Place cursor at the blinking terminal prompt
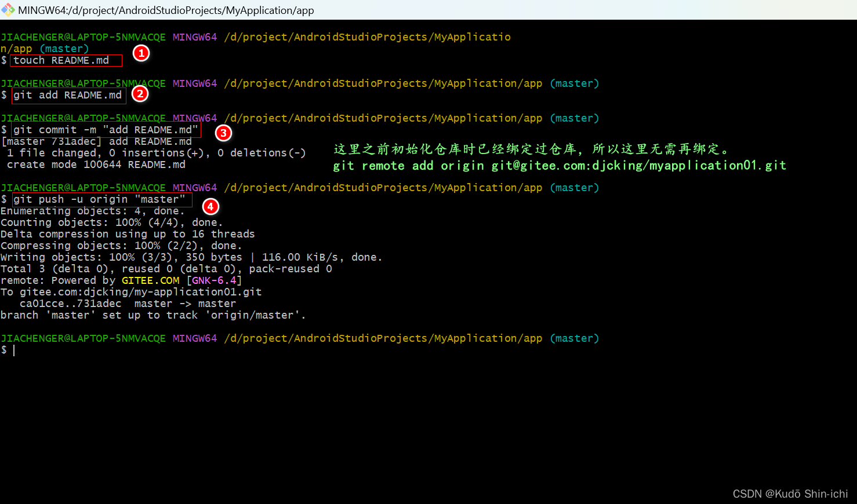The height and width of the screenshot is (504, 857). [x=13, y=349]
